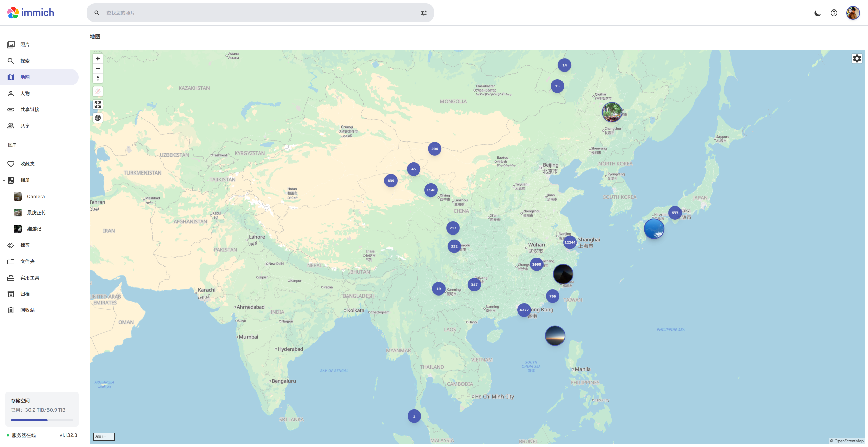Open the 猫游记 album
Screen dimensions: 868x447
[34, 229]
